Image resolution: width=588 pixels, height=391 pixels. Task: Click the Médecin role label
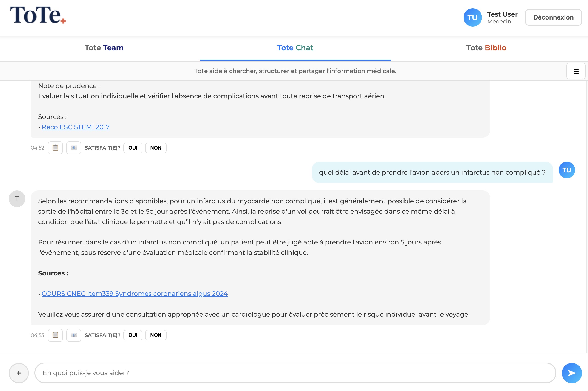[499, 22]
